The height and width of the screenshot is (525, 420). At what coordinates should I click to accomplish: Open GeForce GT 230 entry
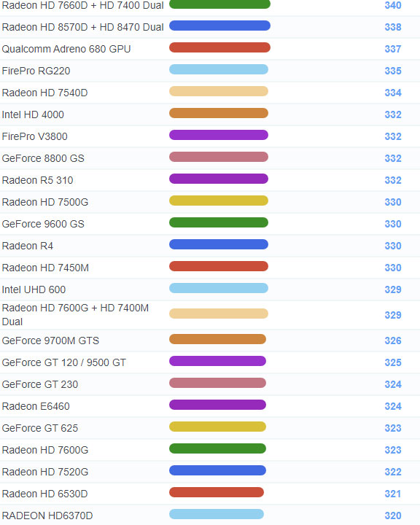40,384
